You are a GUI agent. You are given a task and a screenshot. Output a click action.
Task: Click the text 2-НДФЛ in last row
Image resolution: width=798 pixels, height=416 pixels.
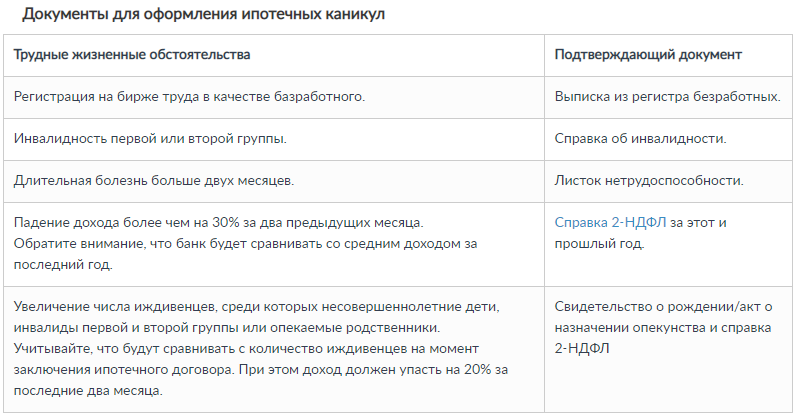582,349
